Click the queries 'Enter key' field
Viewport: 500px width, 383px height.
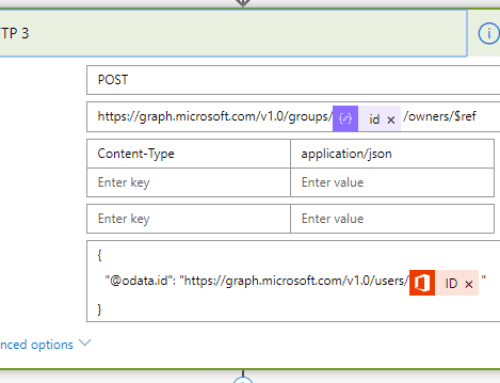point(189,219)
